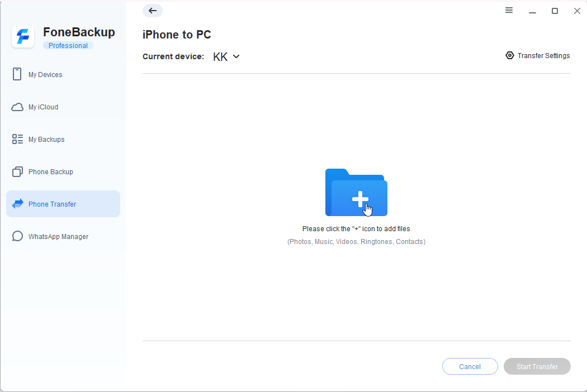The width and height of the screenshot is (587, 392).
Task: Click the Transfer Settings gear icon
Action: point(509,55)
